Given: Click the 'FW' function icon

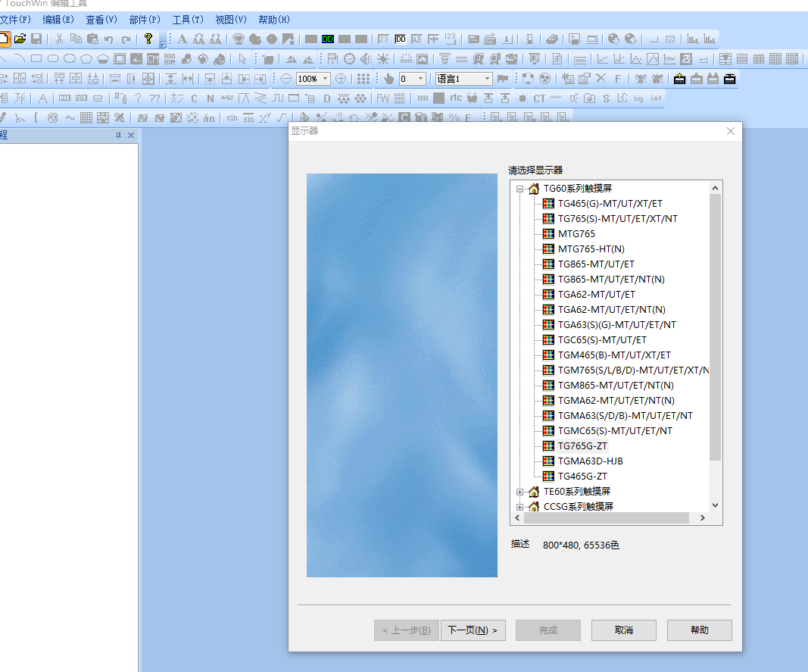Looking at the screenshot, I should coord(383,98).
